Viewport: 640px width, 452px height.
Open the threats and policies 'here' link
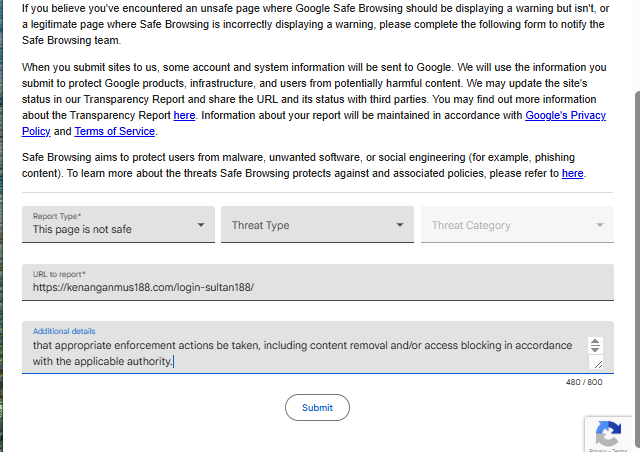pos(572,174)
